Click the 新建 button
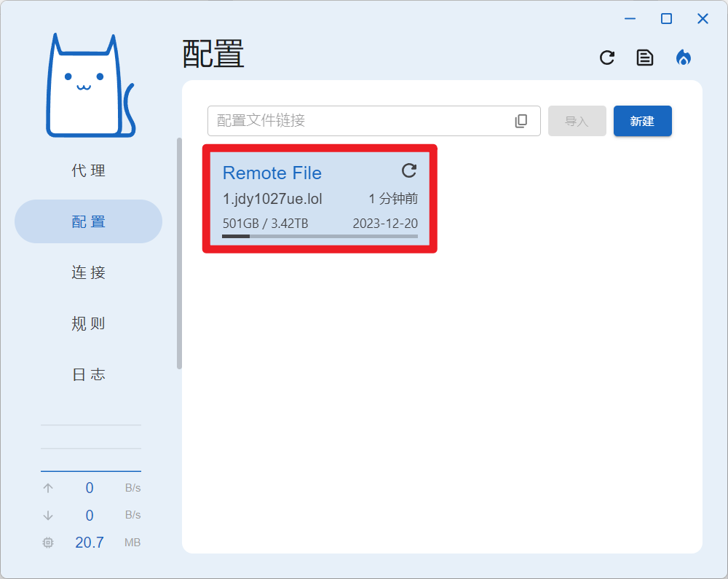This screenshot has width=728, height=579. pos(643,121)
